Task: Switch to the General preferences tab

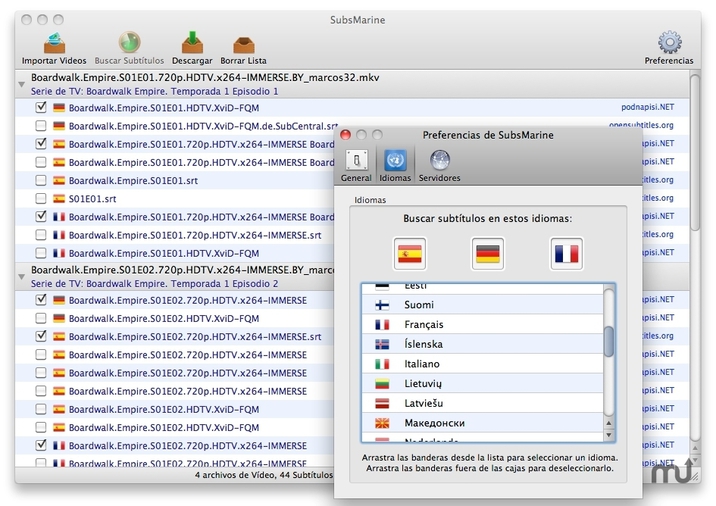Action: tap(356, 165)
